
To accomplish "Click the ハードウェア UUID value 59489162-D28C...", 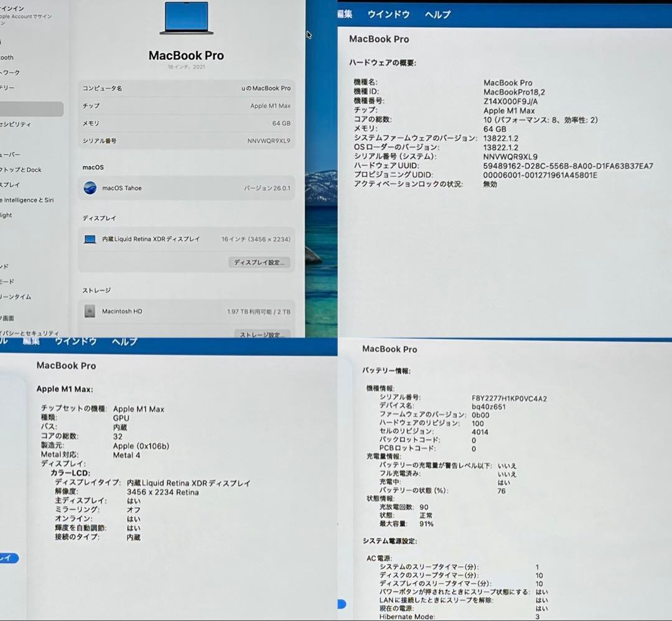I will coord(568,166).
